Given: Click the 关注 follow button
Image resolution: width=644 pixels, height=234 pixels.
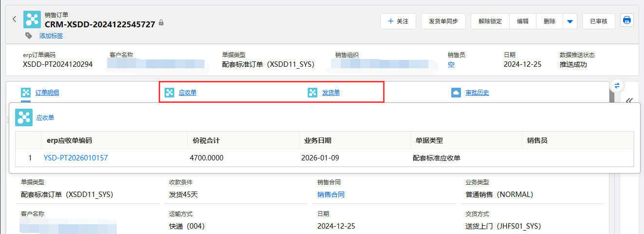Looking at the screenshot, I should point(398,21).
